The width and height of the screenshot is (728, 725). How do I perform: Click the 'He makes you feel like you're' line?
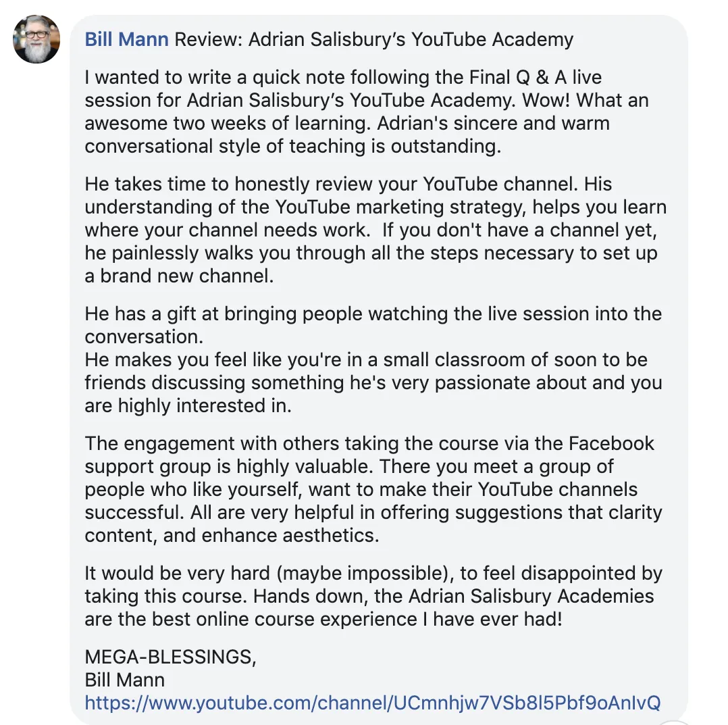(366, 359)
